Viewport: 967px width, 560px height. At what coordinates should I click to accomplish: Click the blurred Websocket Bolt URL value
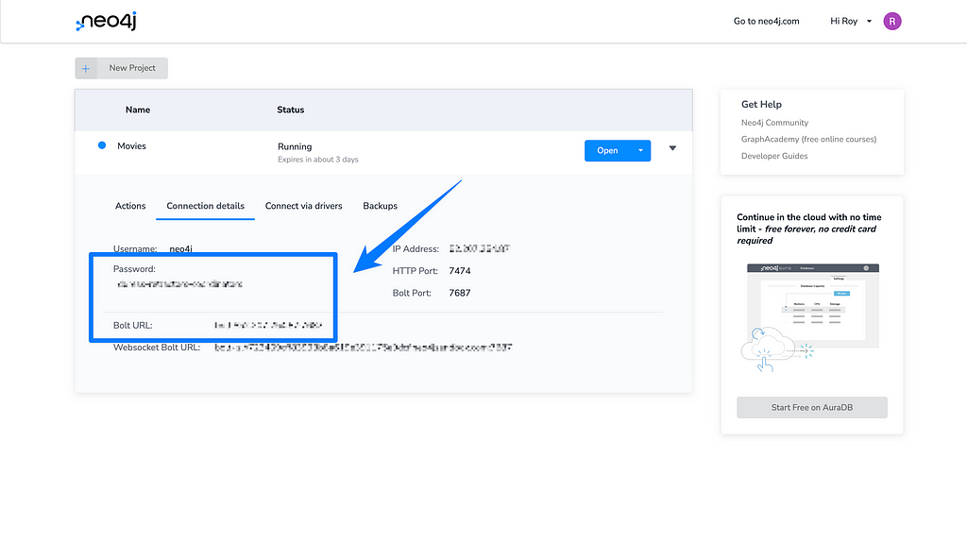364,348
